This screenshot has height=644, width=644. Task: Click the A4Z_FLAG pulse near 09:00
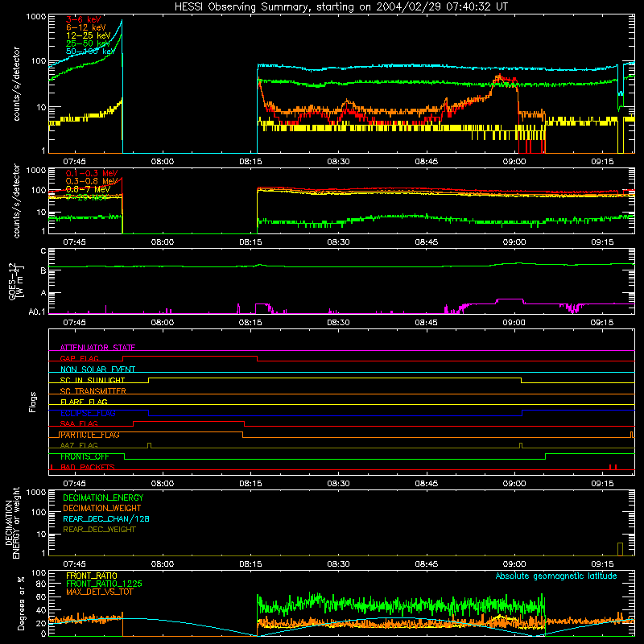click(x=521, y=446)
